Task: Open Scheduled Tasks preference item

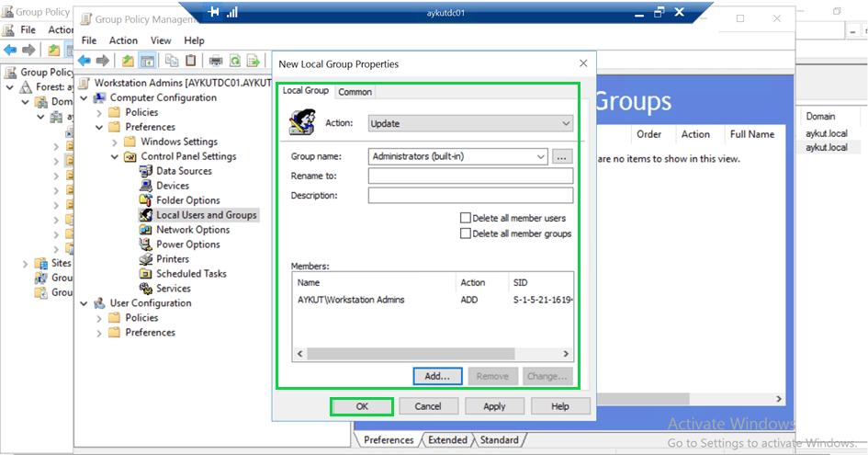Action: (190, 274)
